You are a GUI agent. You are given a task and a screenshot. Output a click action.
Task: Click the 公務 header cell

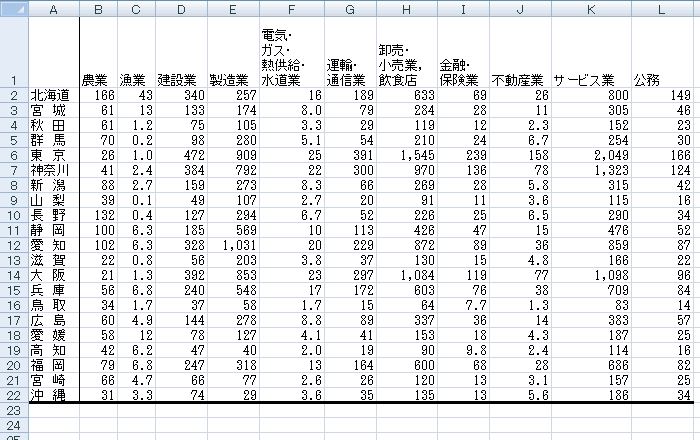[662, 52]
